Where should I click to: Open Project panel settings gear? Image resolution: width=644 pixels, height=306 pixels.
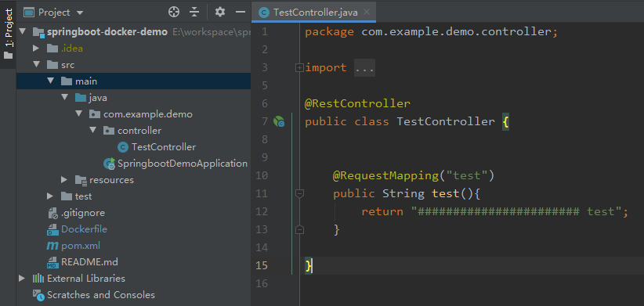coord(220,13)
